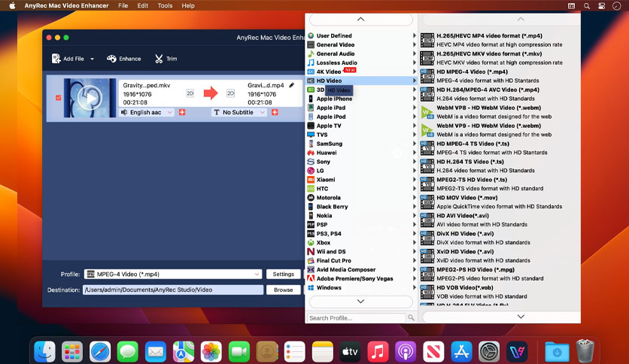Choose H.265/HEVC MKV video format
This screenshot has height=364, width=629.
(500, 58)
